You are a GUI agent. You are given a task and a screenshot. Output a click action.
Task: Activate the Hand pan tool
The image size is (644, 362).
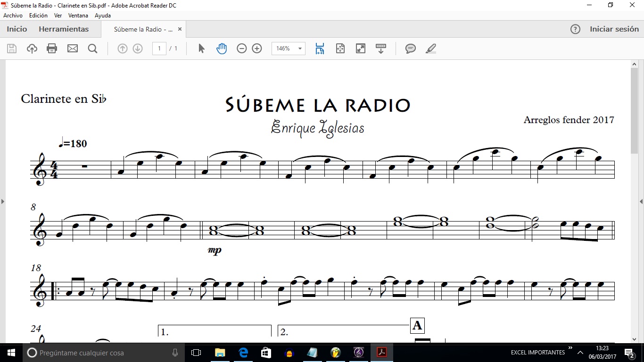coord(222,49)
